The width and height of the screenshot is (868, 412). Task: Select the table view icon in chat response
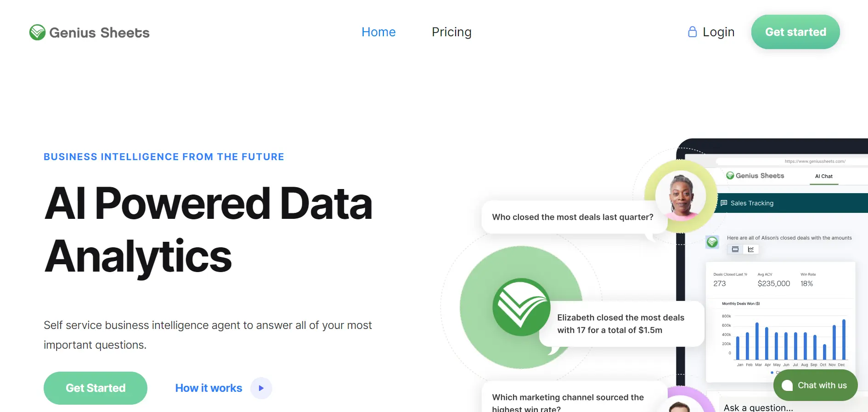click(735, 249)
